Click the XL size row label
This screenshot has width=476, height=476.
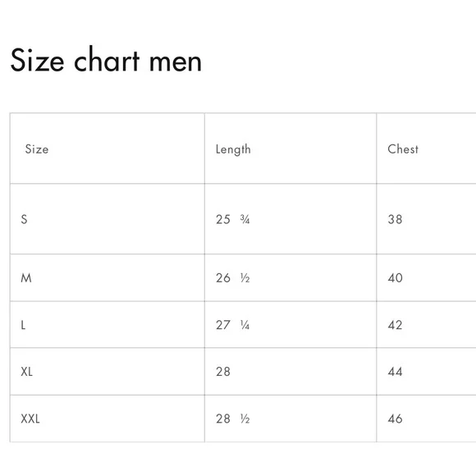coord(27,372)
